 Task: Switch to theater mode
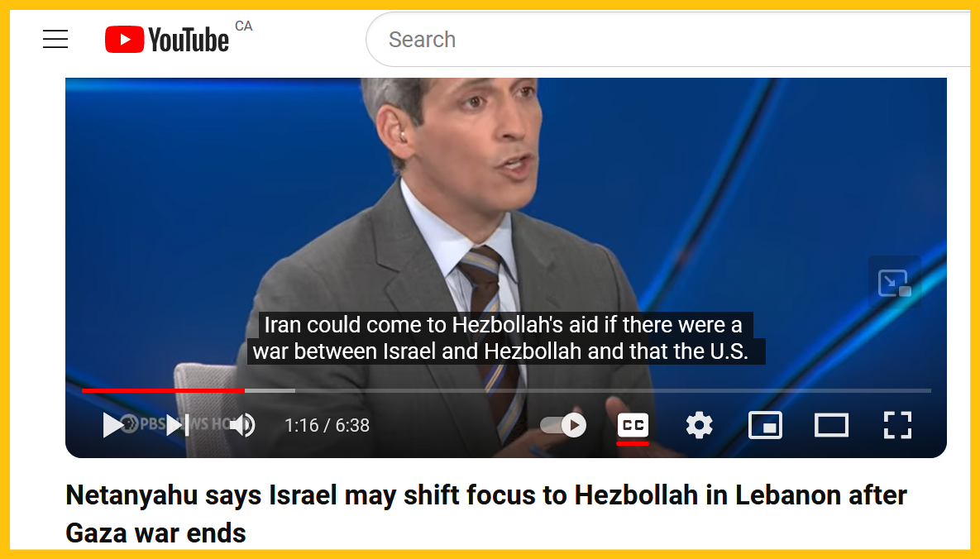click(x=832, y=425)
